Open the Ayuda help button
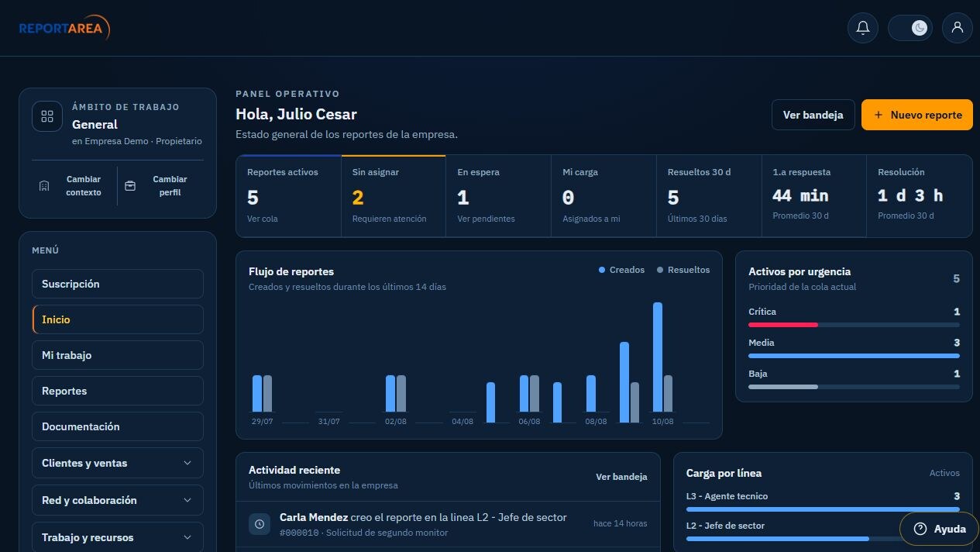The height and width of the screenshot is (552, 980). (x=939, y=529)
